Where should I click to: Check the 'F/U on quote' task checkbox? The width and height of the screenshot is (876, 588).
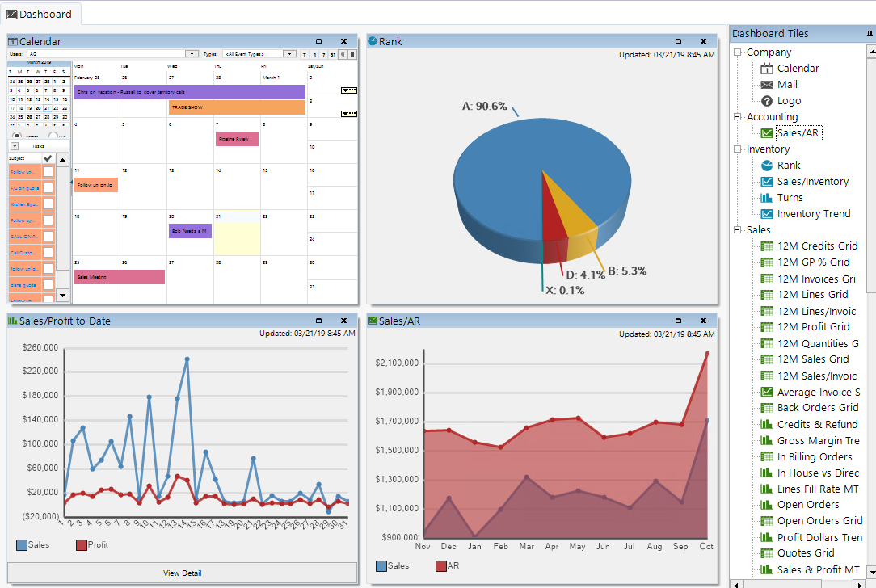48,188
